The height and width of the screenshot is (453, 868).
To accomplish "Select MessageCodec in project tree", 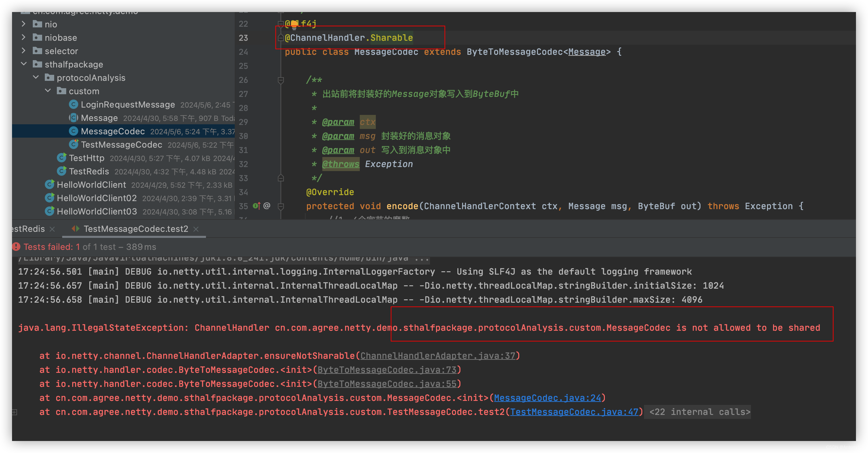I will (113, 131).
